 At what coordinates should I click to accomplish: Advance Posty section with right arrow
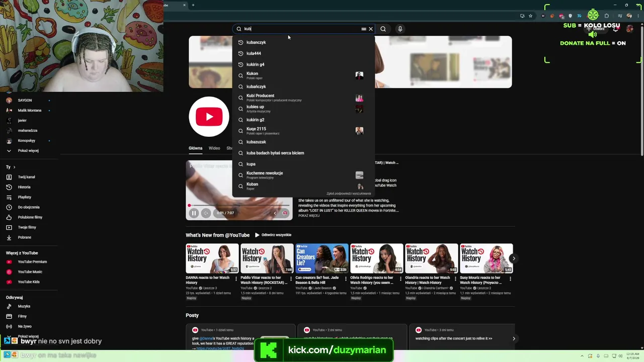pos(514,338)
